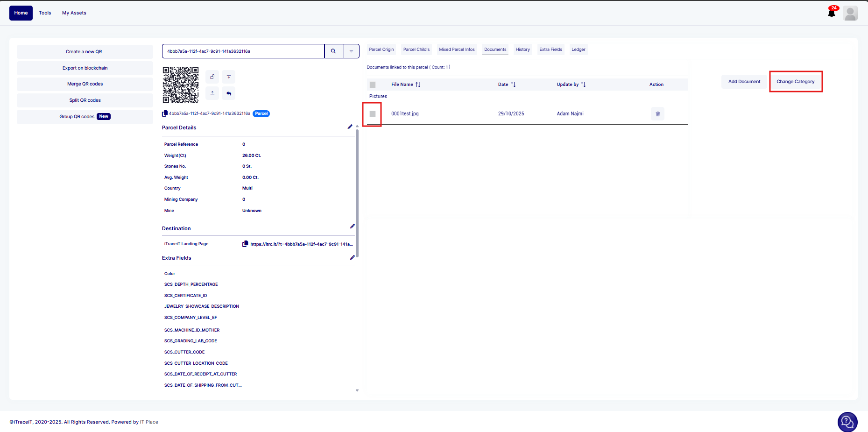Open notifications via the bell icon

click(831, 13)
